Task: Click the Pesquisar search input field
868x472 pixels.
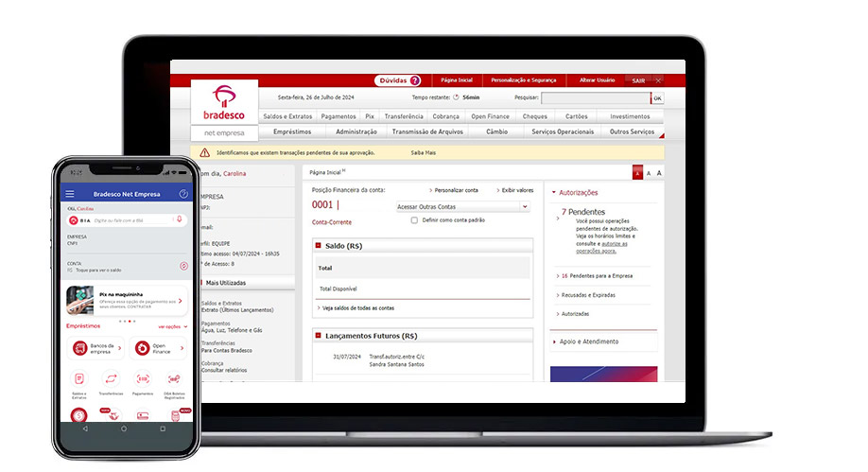Action: coord(595,97)
